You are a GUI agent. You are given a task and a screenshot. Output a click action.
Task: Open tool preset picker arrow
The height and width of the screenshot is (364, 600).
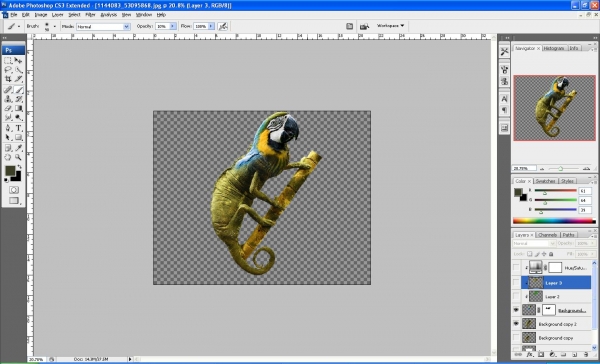click(x=19, y=26)
